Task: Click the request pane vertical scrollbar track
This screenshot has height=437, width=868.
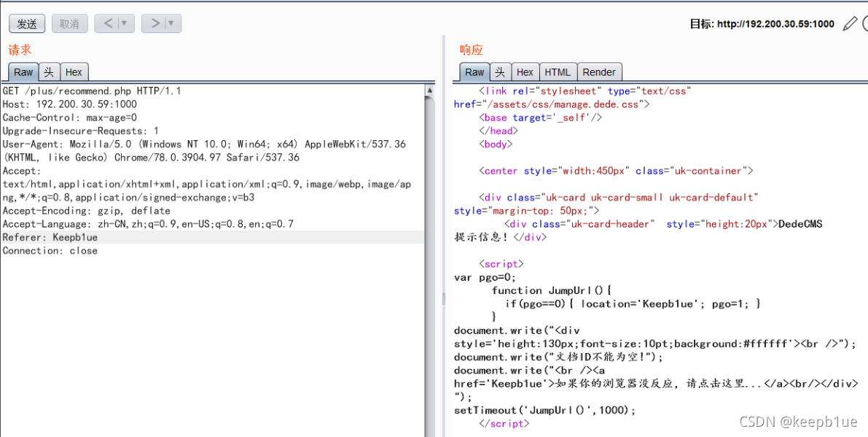Action: point(429,266)
